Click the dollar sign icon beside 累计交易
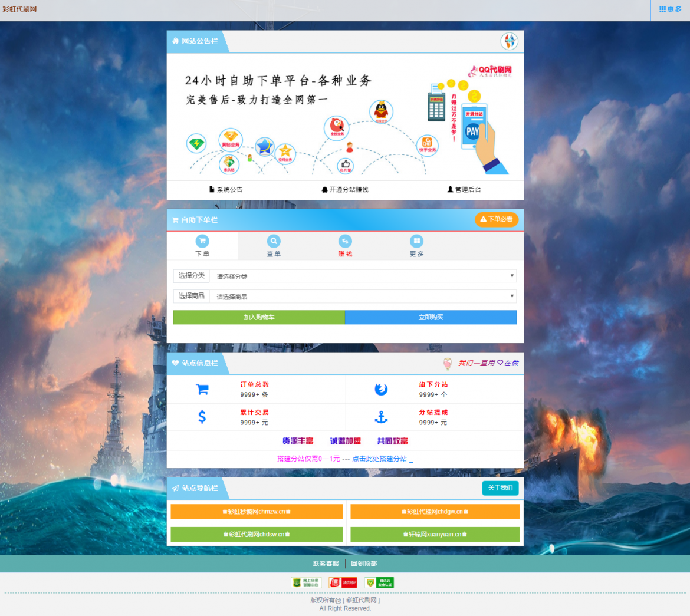This screenshot has height=616, width=690. [x=202, y=417]
